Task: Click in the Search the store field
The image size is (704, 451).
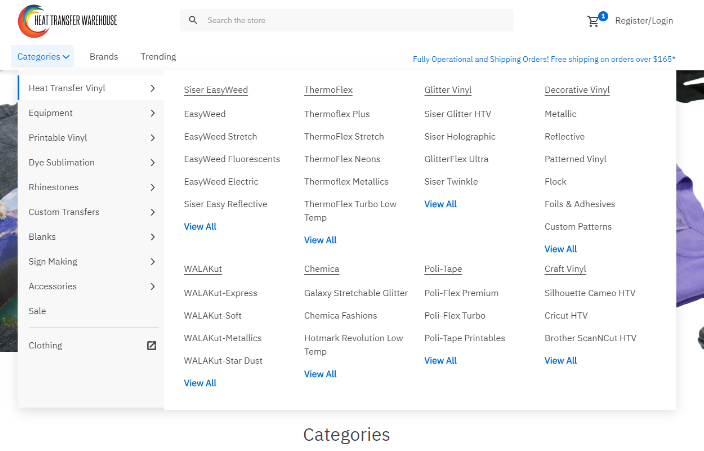Action: [347, 20]
